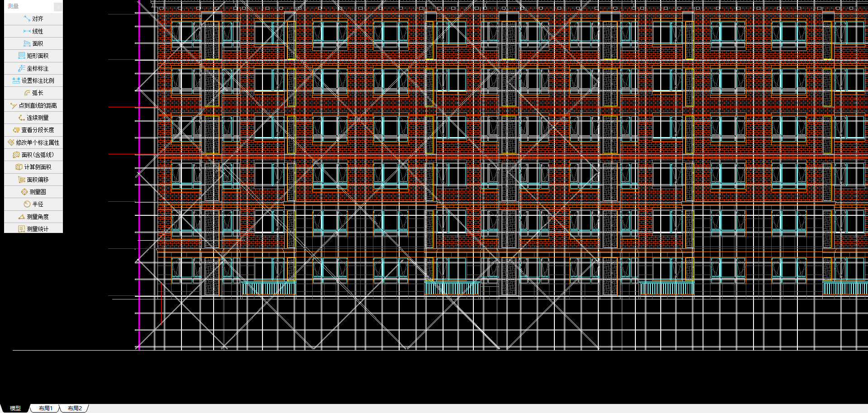Select 面积(含弧线) area with arcs tool
The height and width of the screenshot is (413, 868).
pos(33,155)
